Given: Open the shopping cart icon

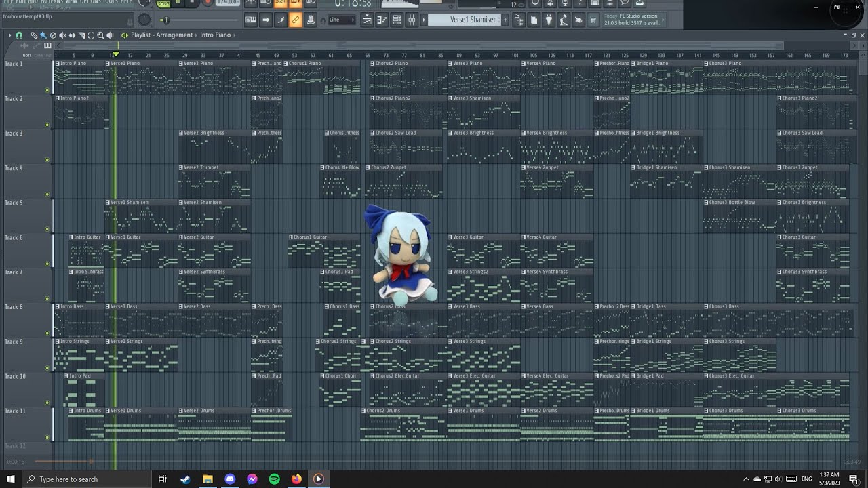Looking at the screenshot, I should click(593, 20).
